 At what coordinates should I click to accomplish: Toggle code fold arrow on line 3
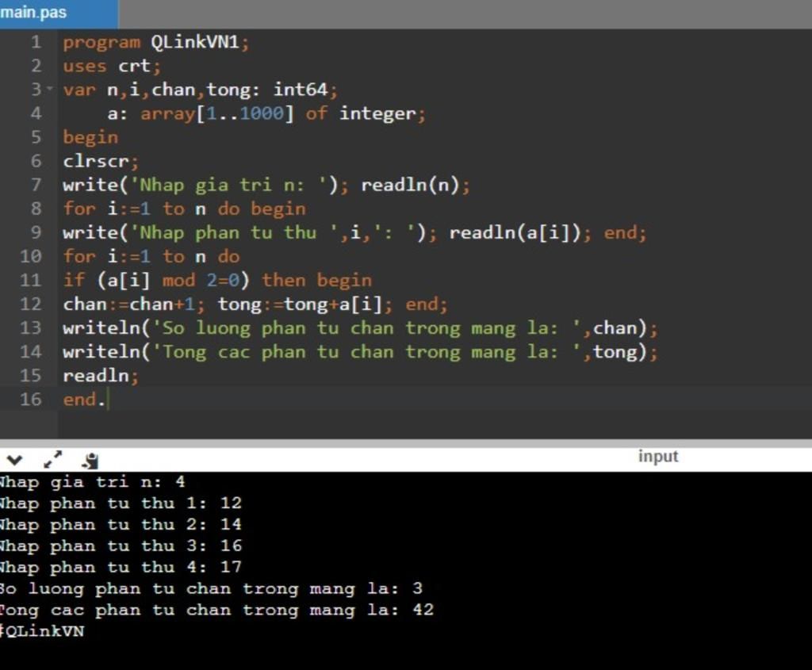[x=50, y=89]
